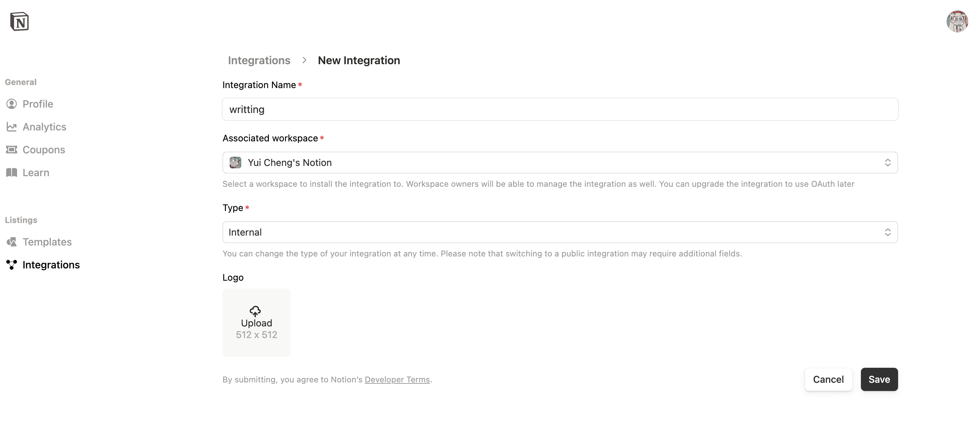980x448 pixels.
Task: Click the Coupons ticket icon
Action: [x=12, y=150]
